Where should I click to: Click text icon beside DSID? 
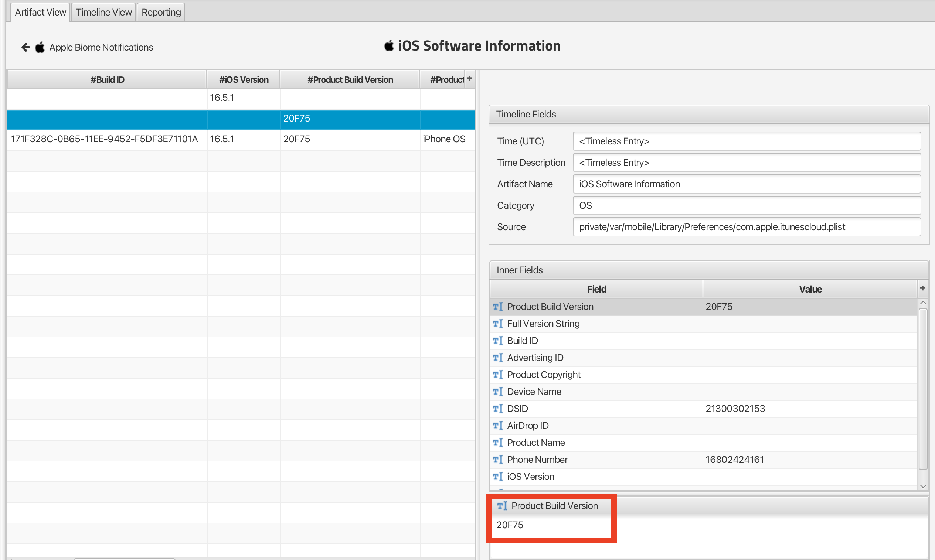(x=497, y=409)
